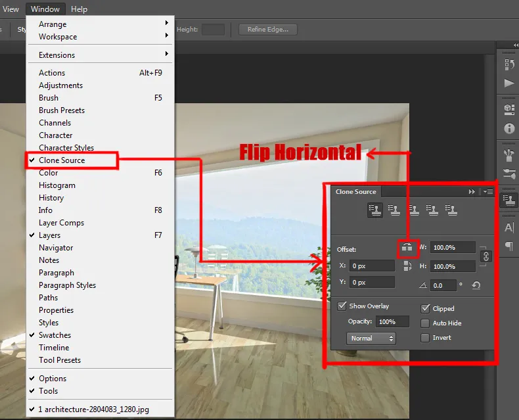Open the Help menu
The image size is (519, 420).
(x=79, y=9)
